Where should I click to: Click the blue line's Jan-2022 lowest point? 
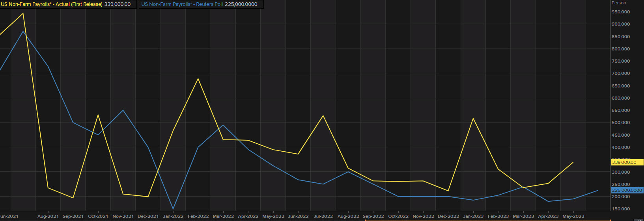(173, 209)
